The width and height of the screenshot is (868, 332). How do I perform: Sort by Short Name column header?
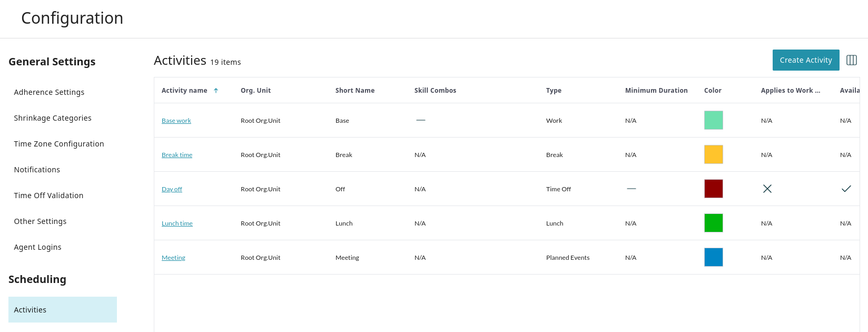(354, 91)
